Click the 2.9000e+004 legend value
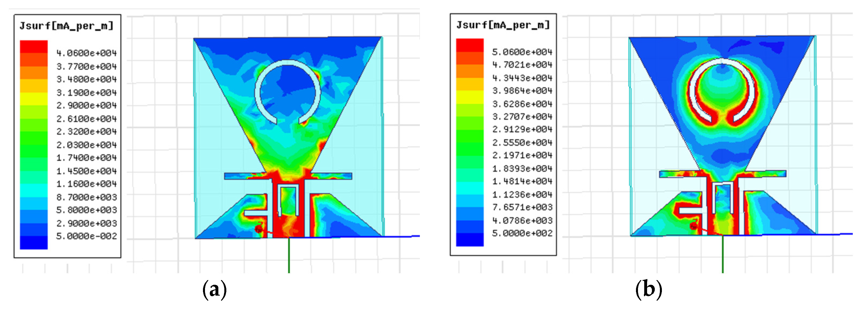The width and height of the screenshot is (868, 311). [x=86, y=105]
